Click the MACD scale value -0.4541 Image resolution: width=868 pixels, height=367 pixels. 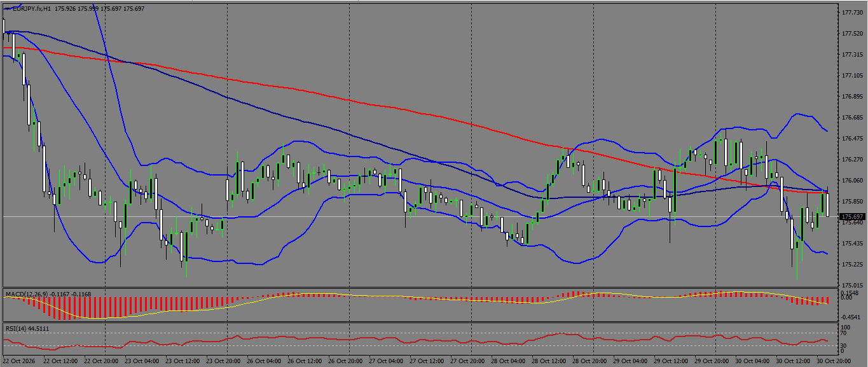pyautogui.click(x=850, y=317)
